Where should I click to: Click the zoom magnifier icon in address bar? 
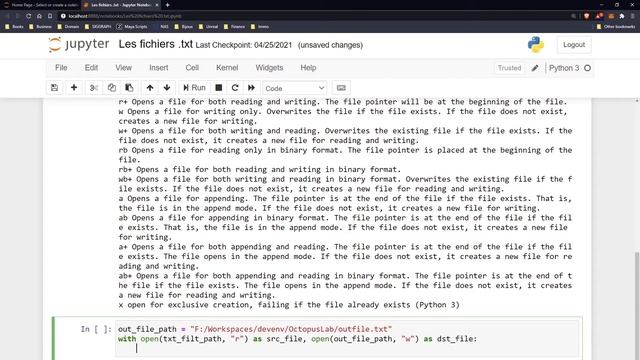click(573, 16)
